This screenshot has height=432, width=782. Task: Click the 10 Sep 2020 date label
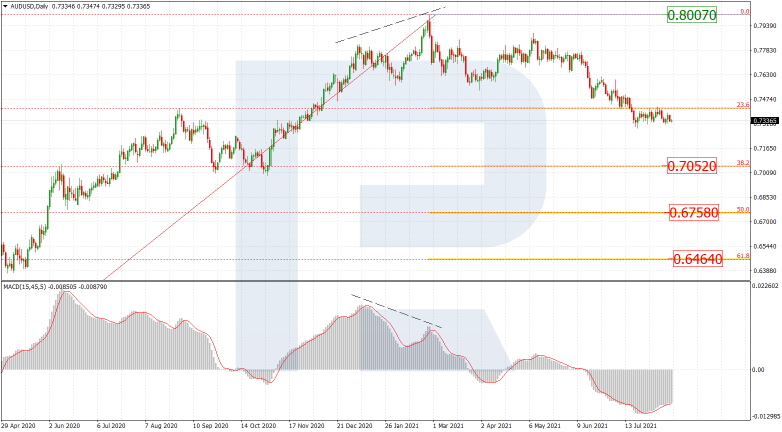(x=211, y=427)
